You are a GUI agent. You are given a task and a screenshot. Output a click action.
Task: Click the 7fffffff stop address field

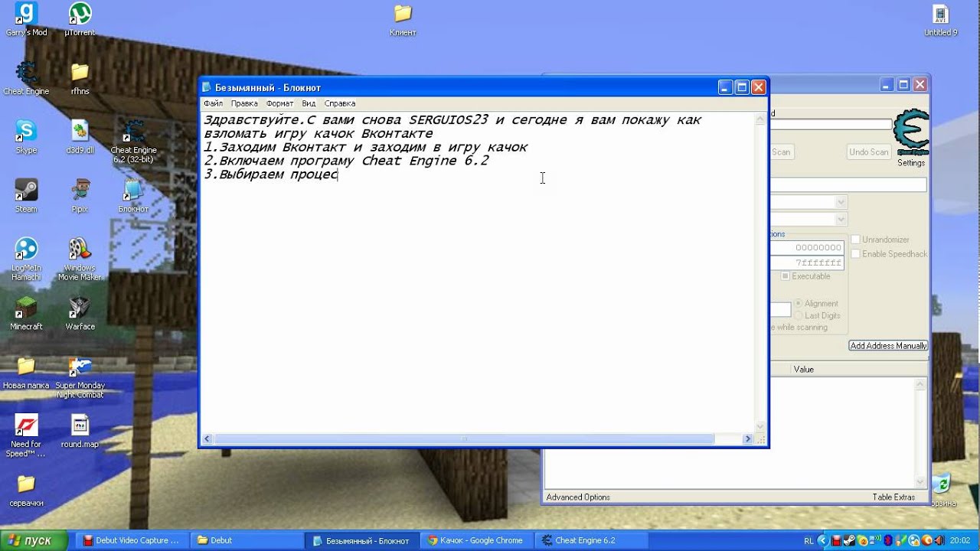click(807, 262)
